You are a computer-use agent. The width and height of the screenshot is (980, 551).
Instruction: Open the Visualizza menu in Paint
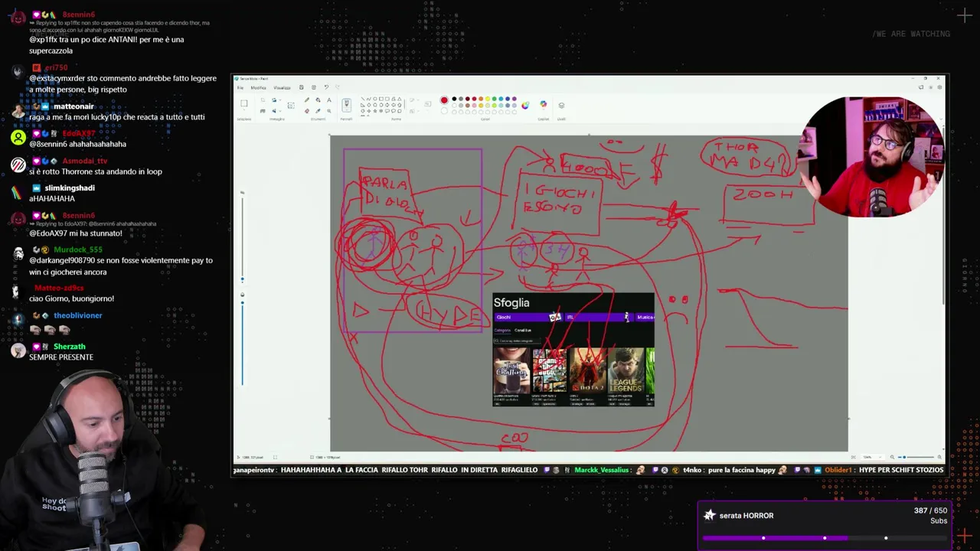[x=282, y=87]
